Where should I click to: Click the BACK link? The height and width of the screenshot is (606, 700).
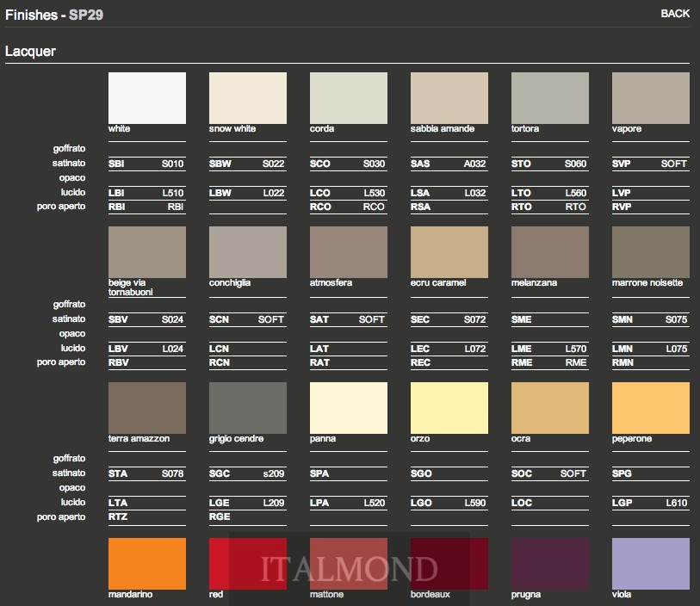[675, 14]
